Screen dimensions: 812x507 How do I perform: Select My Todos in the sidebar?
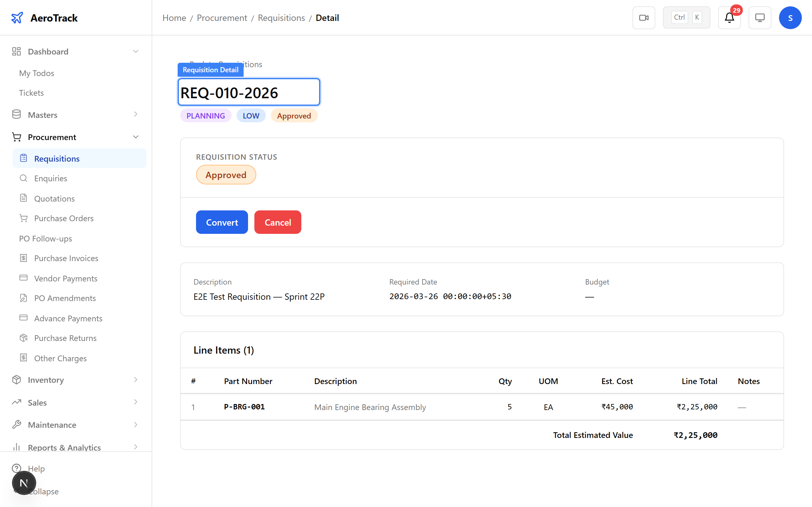pyautogui.click(x=36, y=73)
